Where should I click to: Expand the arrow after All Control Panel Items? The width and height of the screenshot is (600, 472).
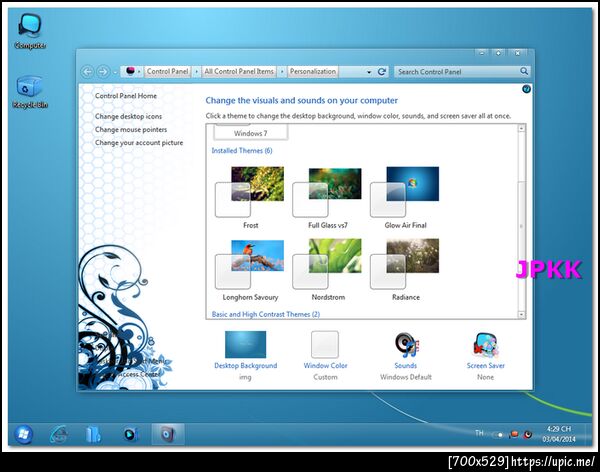[282, 72]
